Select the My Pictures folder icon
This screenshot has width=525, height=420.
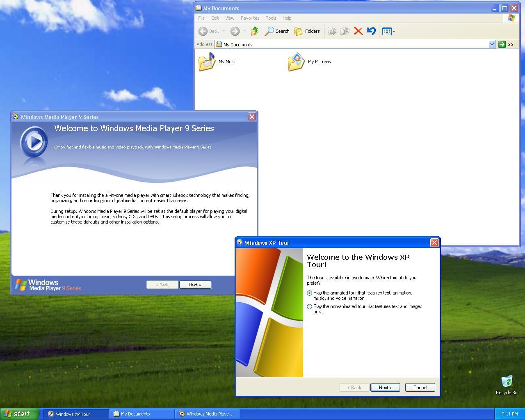tap(296, 62)
